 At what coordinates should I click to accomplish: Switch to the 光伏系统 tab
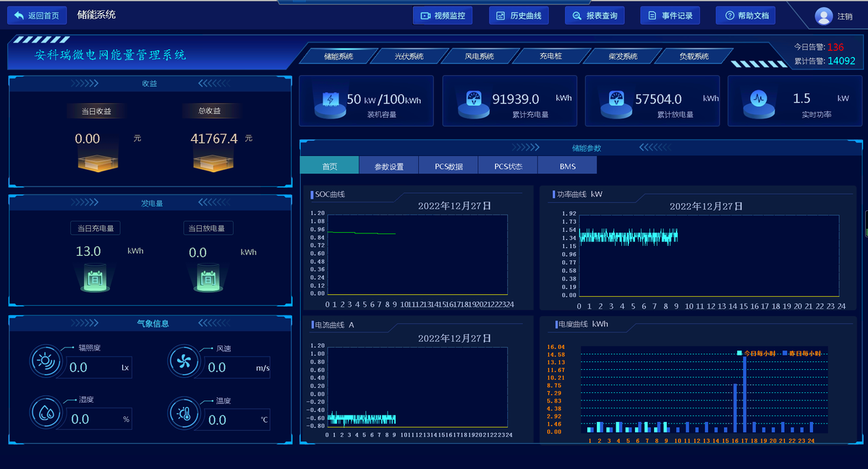coord(409,56)
